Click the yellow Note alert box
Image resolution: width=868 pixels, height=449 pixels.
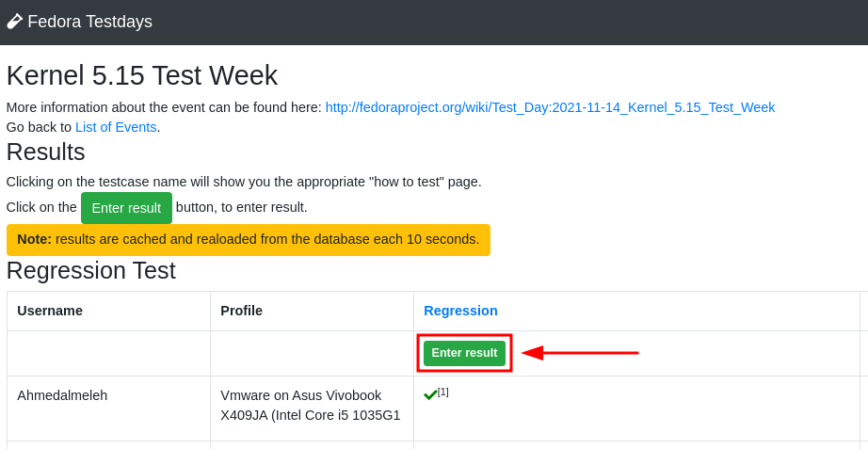point(249,240)
